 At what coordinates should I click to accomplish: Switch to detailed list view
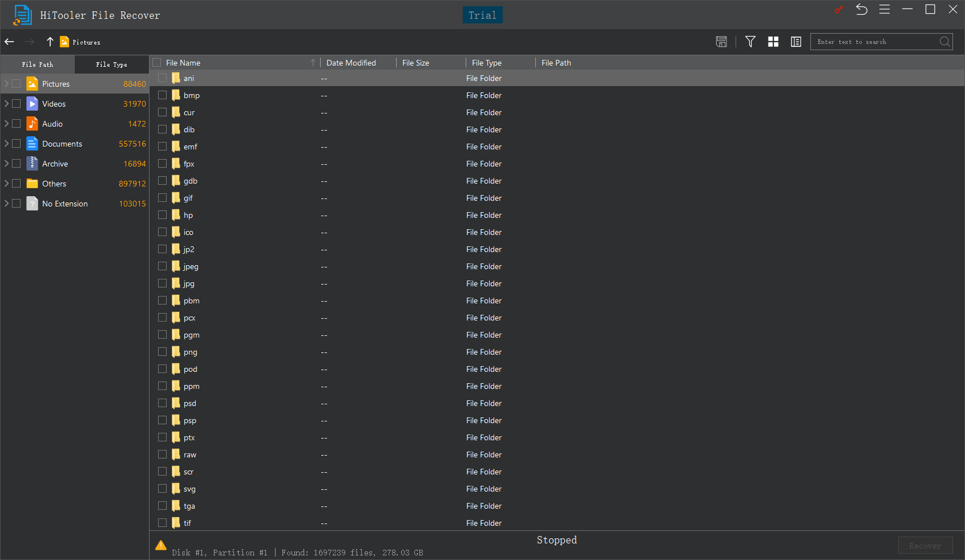pos(796,41)
